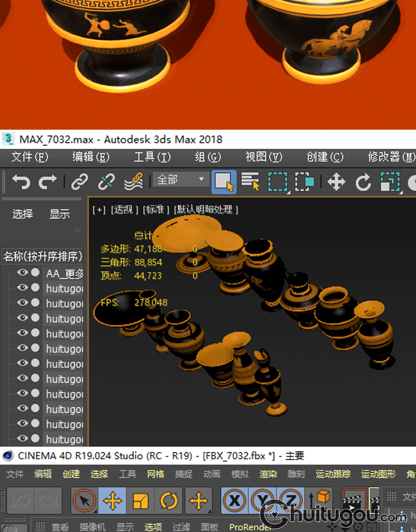The image size is (416, 532).
Task: Click the Undo arrow in 3ds Max toolbar
Action: click(21, 182)
